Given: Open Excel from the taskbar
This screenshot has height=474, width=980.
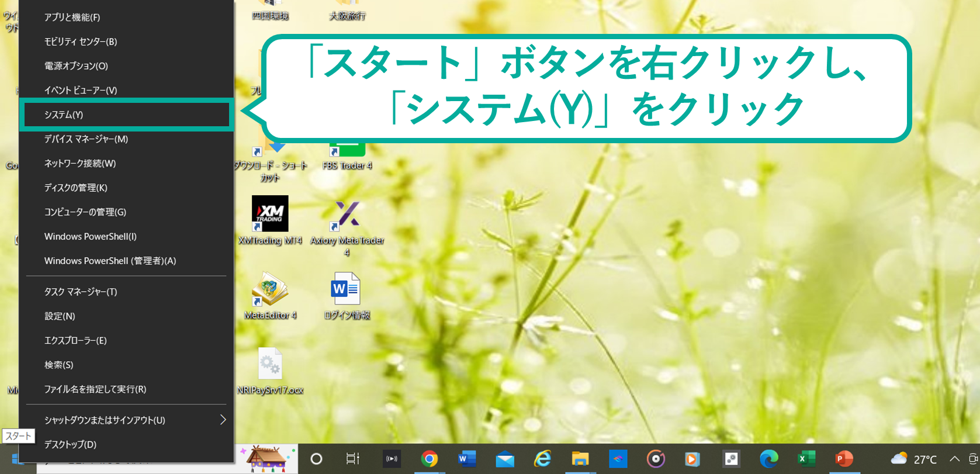Looking at the screenshot, I should [806, 459].
